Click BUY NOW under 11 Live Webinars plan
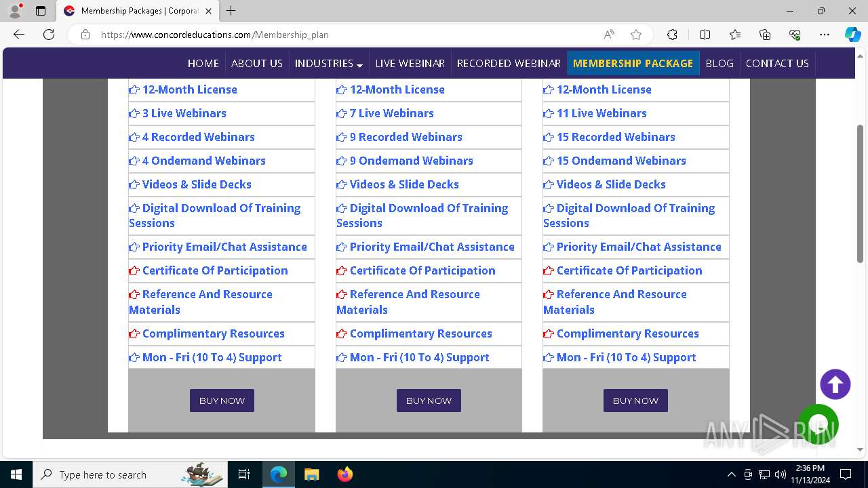This screenshot has width=868, height=488. point(635,401)
